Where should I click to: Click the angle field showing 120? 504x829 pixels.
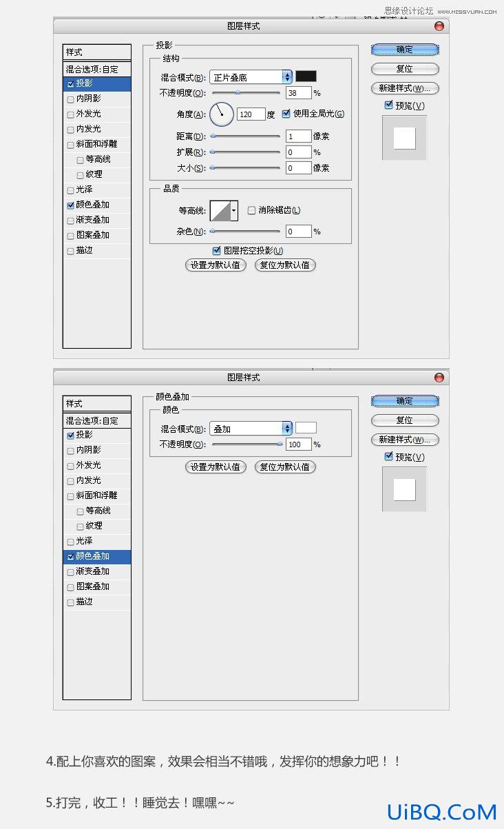(x=251, y=114)
